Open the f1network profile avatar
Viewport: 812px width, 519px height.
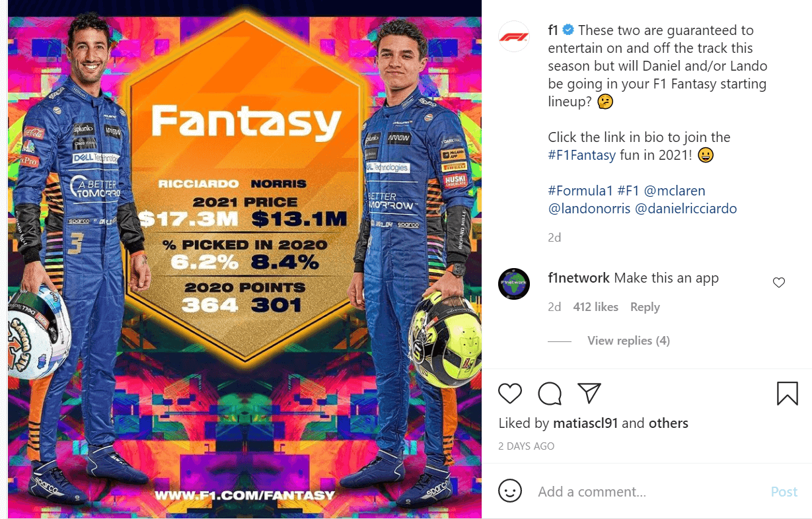point(514,284)
